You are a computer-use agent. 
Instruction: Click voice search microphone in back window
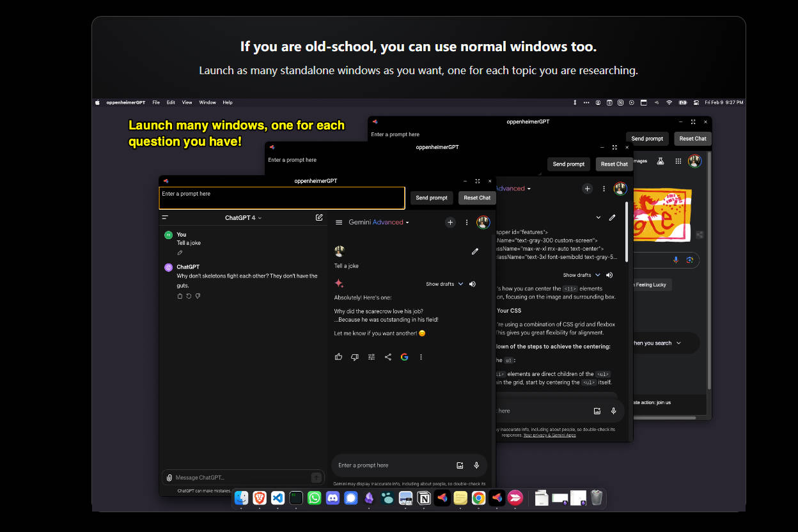tap(676, 260)
